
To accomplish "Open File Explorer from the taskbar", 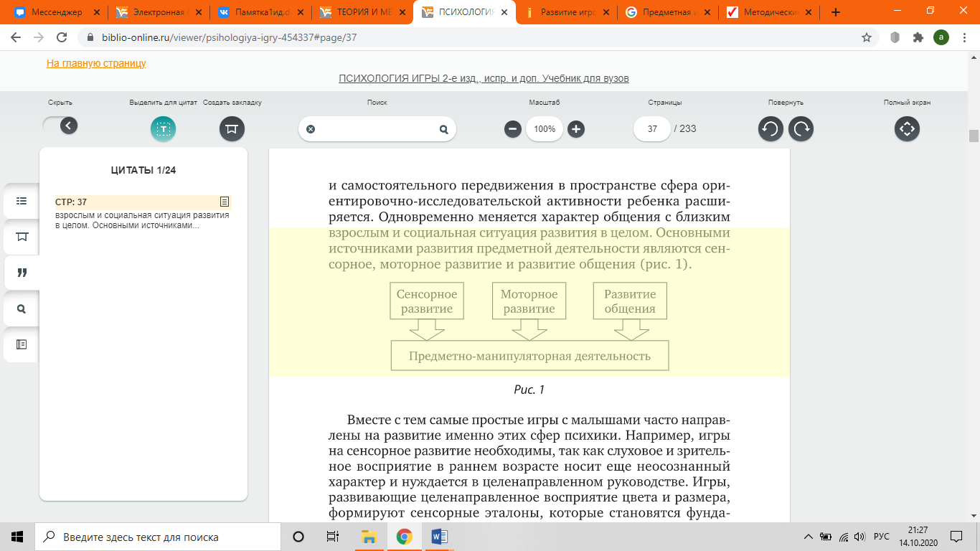I will 369,537.
